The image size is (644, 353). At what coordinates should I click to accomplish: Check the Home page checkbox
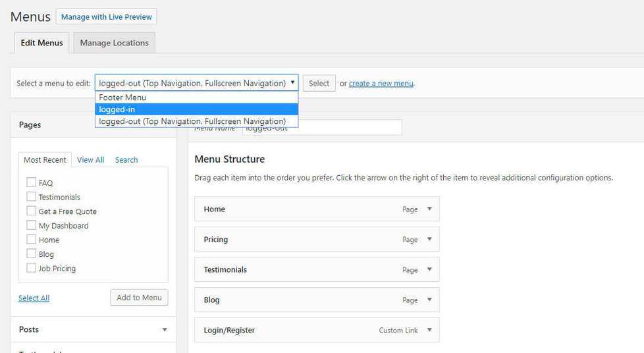coord(31,239)
